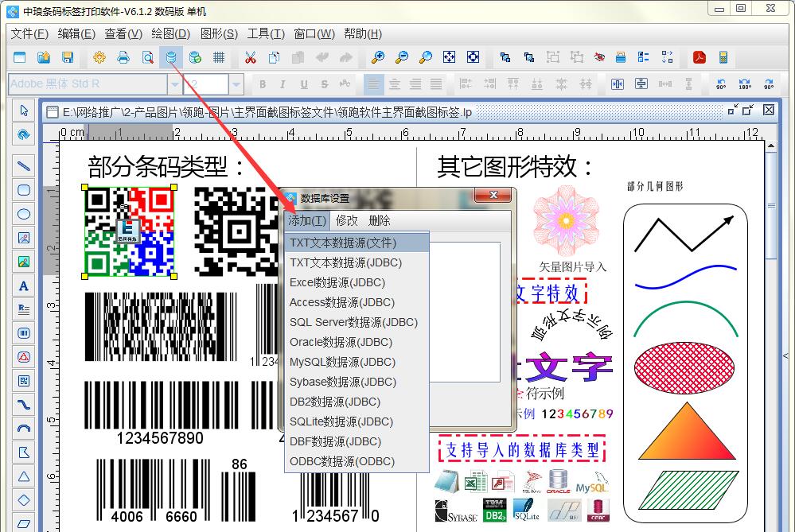Image resolution: width=795 pixels, height=532 pixels.
Task: Click the zoom out magnifier icon
Action: (x=402, y=57)
